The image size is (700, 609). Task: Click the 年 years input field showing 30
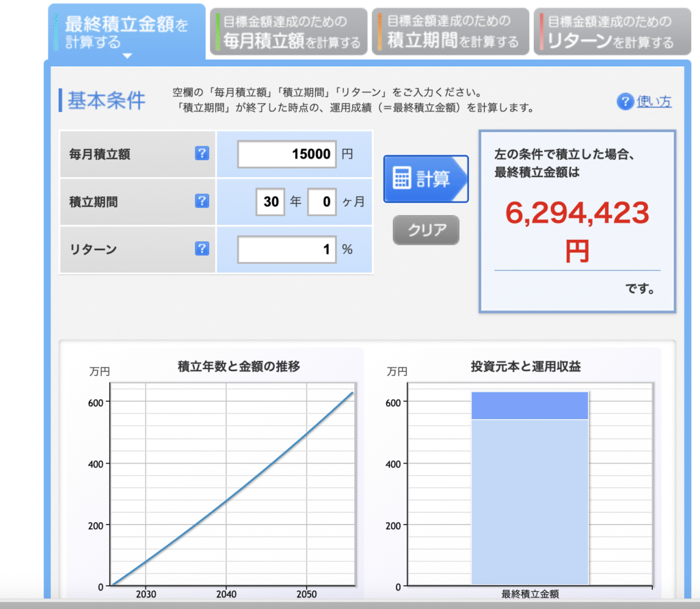coord(270,202)
